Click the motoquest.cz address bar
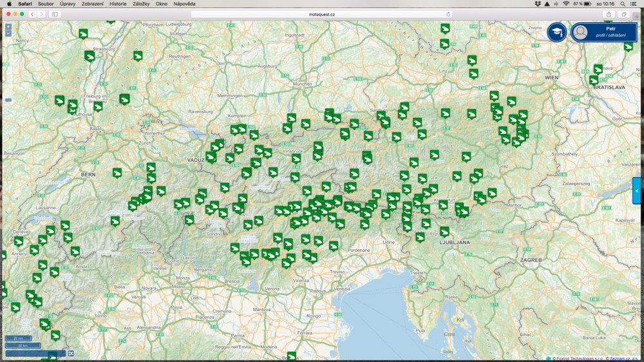Image resolution: width=644 pixels, height=362 pixels. 322,14
